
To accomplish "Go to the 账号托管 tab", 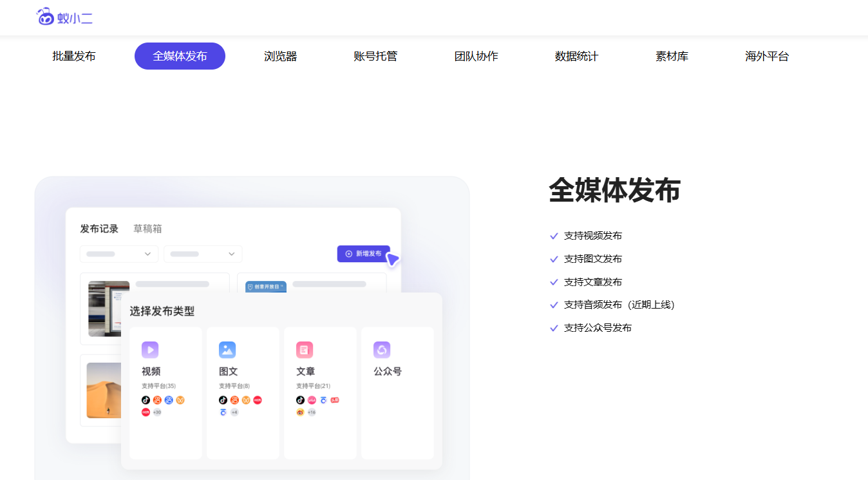I will pos(375,56).
